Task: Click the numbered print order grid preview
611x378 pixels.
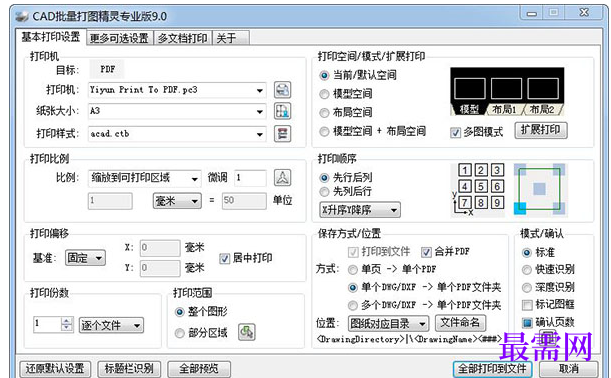Action: [478, 190]
